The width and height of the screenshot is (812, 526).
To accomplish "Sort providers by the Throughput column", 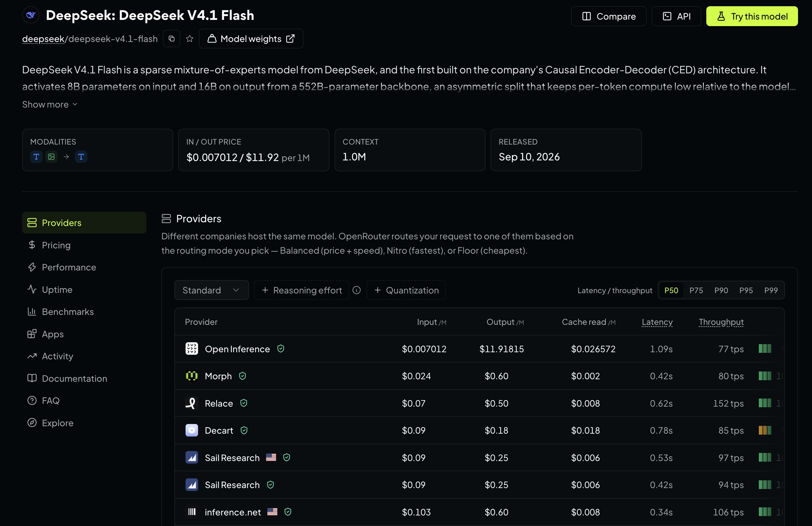I will [x=721, y=322].
